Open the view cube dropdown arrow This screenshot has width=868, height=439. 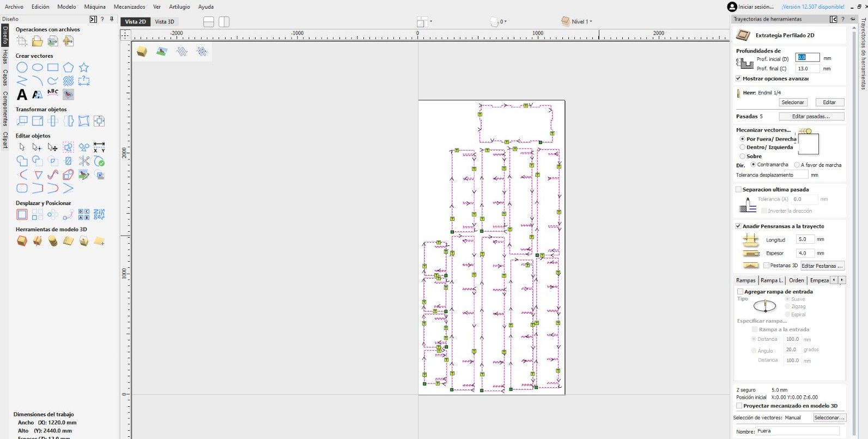tap(431, 22)
